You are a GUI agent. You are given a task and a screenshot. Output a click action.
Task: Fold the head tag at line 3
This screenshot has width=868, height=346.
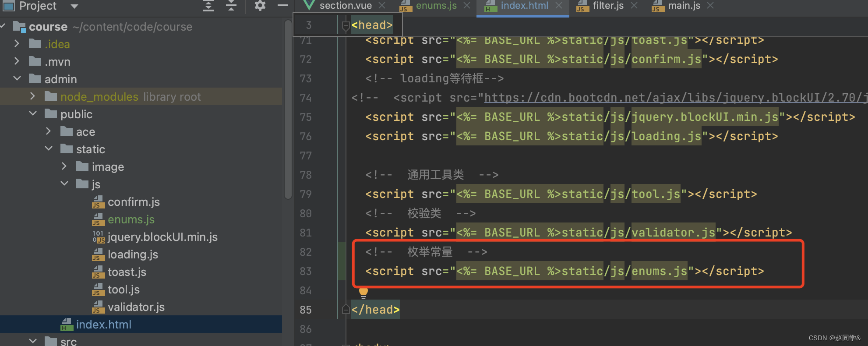[345, 26]
